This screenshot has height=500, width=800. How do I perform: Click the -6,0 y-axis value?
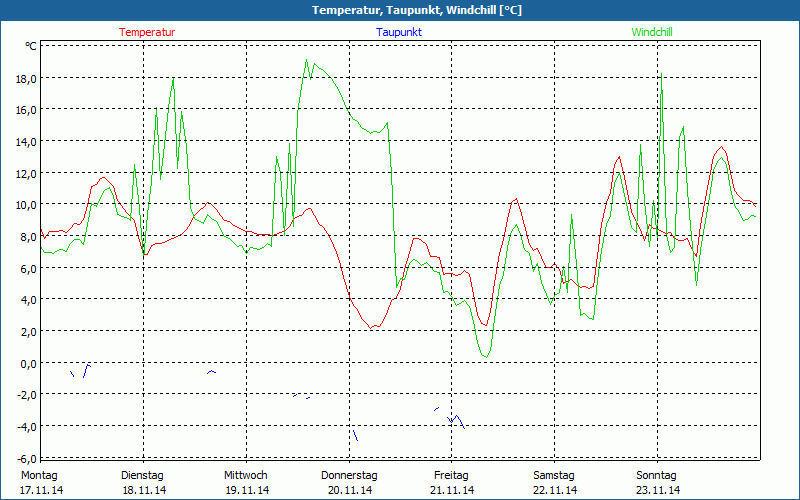[x=25, y=458]
